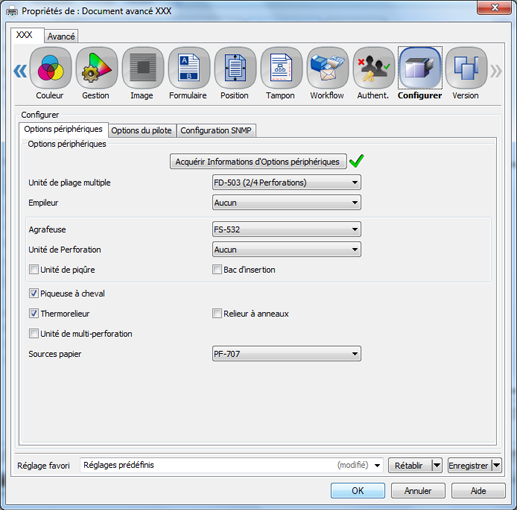Click the Annuler button
This screenshot has width=517, height=510.
(418, 490)
